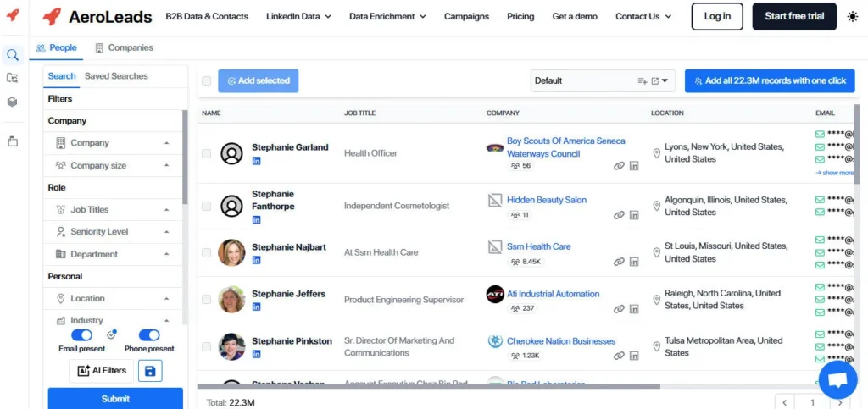This screenshot has width=868, height=409.
Task: Open the Data Enrichment dropdown menu
Action: click(x=387, y=17)
